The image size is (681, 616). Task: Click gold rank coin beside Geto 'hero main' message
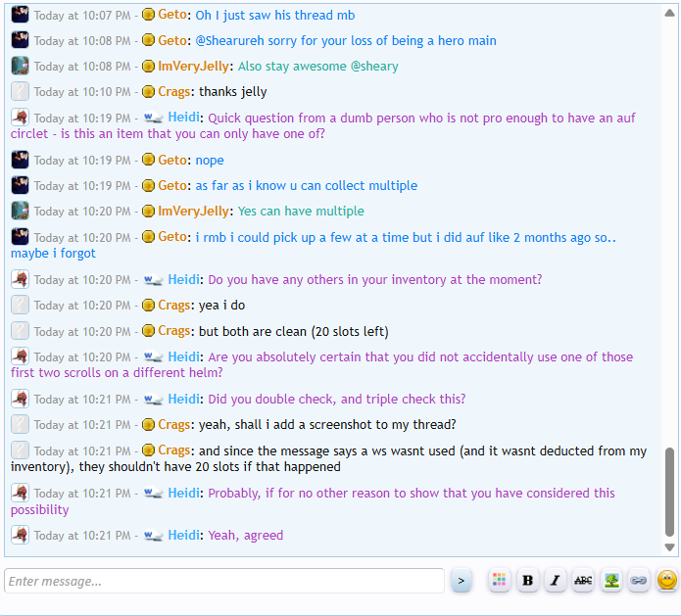tap(149, 40)
